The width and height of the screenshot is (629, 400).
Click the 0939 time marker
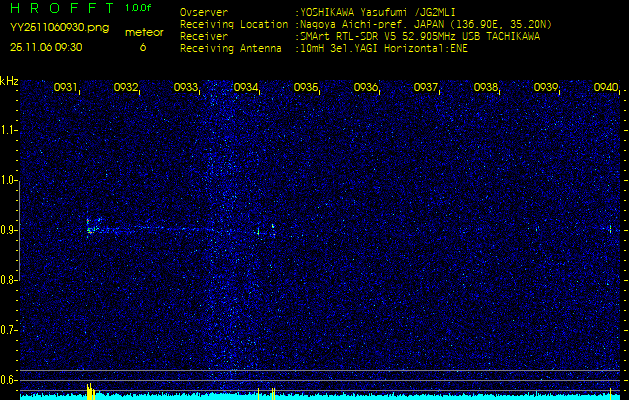coord(546,87)
